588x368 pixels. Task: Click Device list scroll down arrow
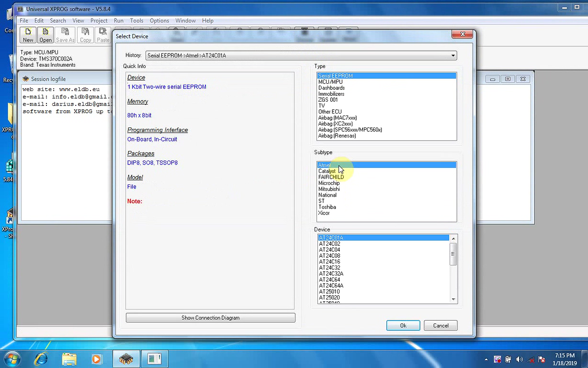click(x=453, y=299)
